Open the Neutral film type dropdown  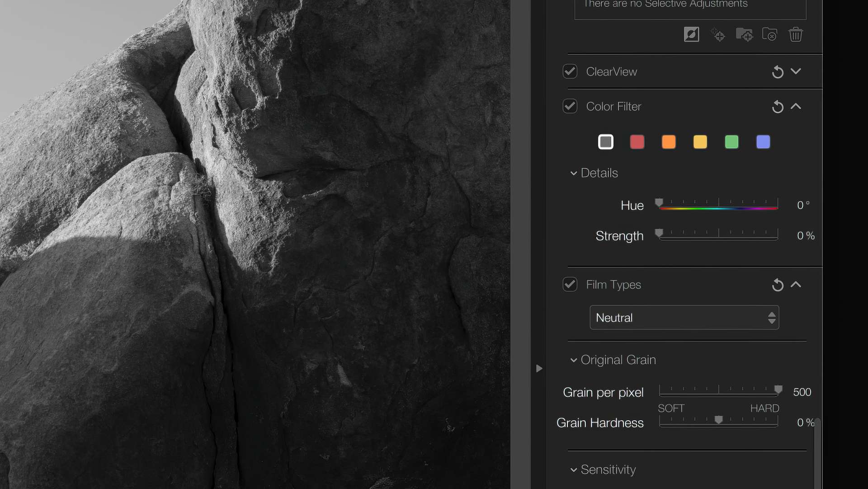pyautogui.click(x=684, y=318)
